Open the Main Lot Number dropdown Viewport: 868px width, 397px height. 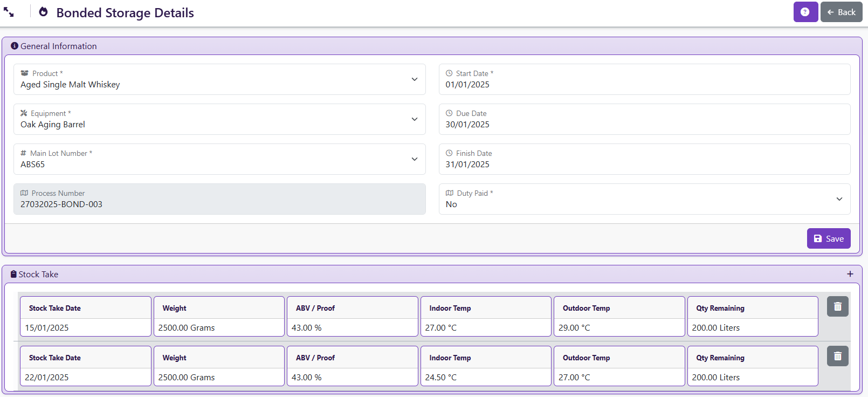click(219, 159)
